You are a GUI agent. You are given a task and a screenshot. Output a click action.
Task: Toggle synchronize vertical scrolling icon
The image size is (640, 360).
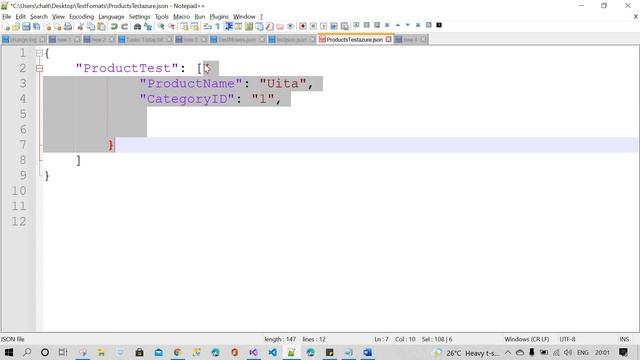pyautogui.click(x=184, y=27)
